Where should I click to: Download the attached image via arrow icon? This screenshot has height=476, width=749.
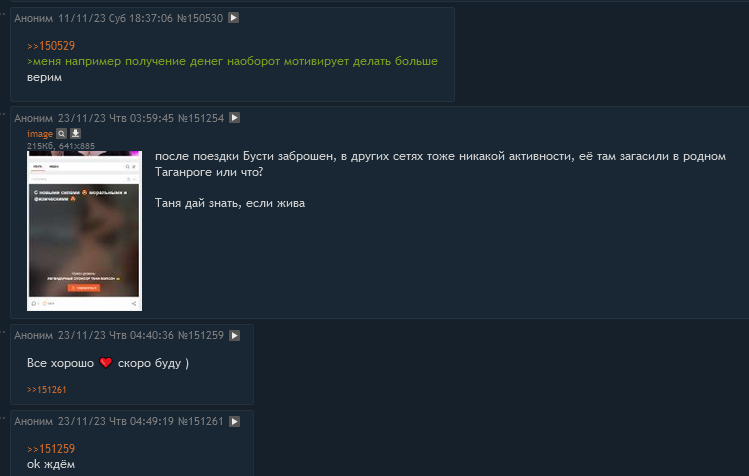pos(75,133)
